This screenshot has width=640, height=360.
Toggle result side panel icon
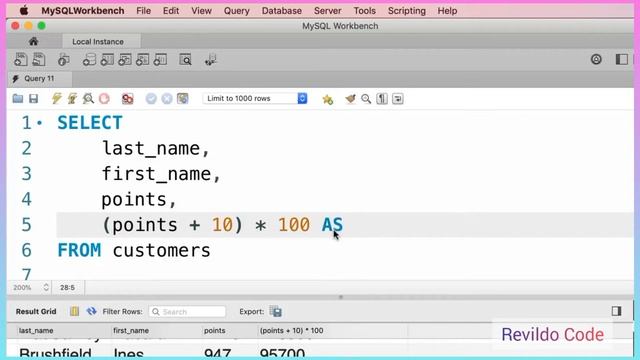tap(616, 311)
